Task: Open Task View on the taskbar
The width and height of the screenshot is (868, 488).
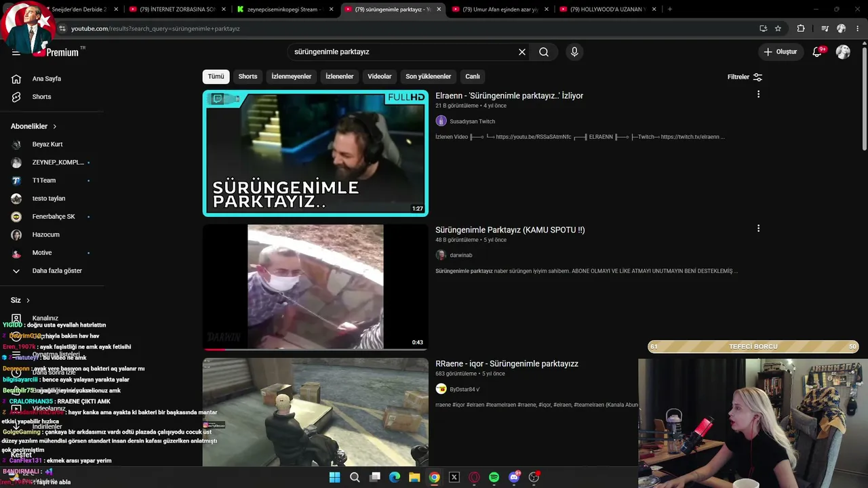Action: click(374, 477)
